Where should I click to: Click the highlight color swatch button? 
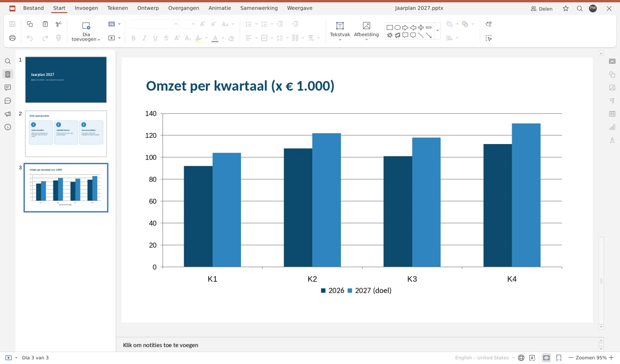(199, 38)
